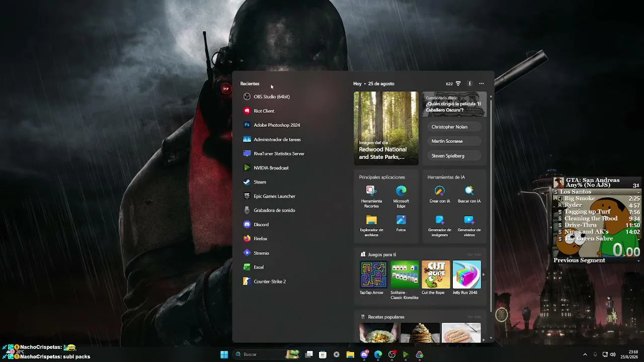This screenshot has height=362, width=644.
Task: Answer Steven Spielberg in the daily quiz
Action: 454,156
